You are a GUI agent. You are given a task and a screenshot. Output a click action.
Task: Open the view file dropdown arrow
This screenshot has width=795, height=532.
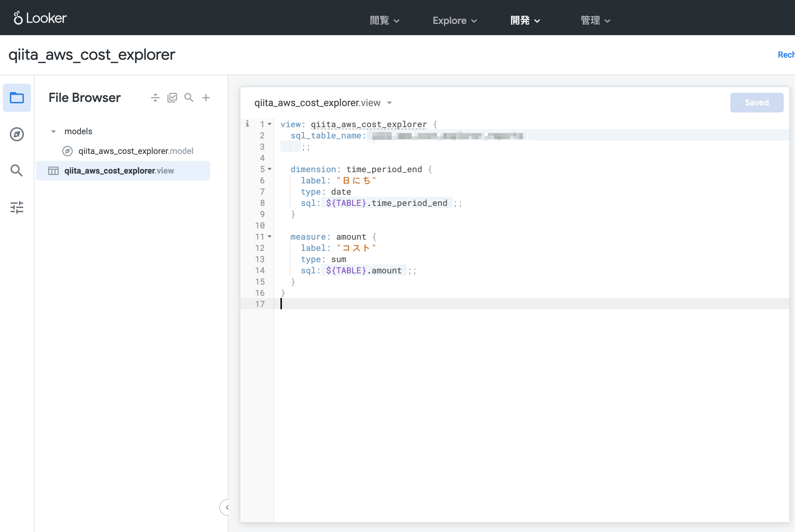click(389, 103)
